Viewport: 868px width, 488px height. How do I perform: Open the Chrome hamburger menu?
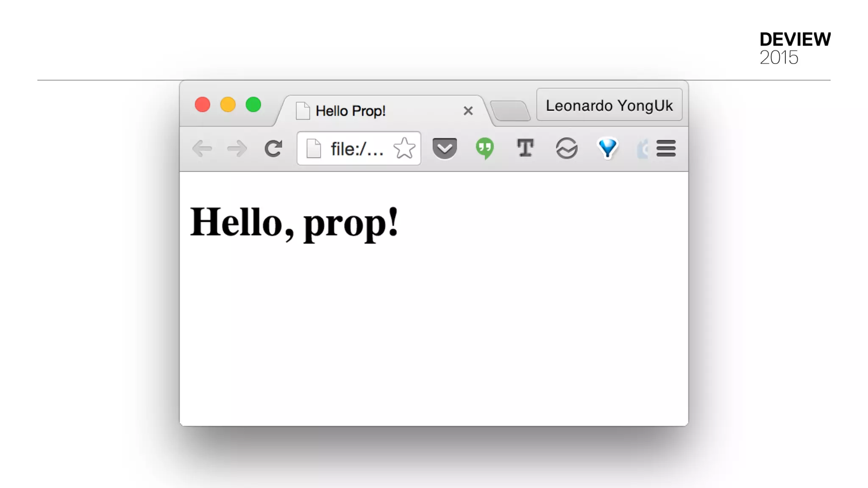click(666, 149)
